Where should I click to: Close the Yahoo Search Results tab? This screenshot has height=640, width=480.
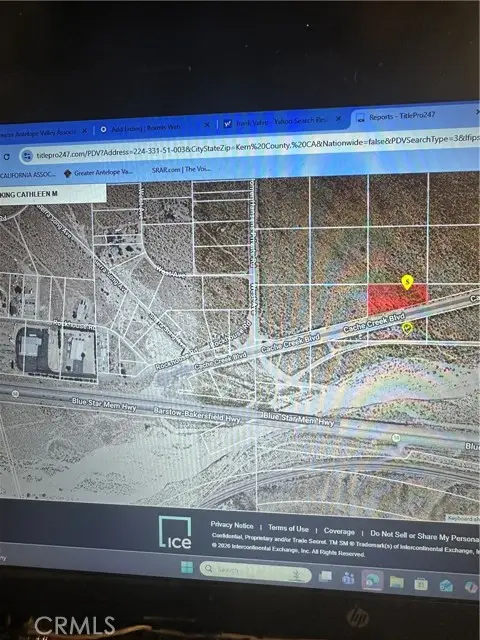[x=338, y=119]
